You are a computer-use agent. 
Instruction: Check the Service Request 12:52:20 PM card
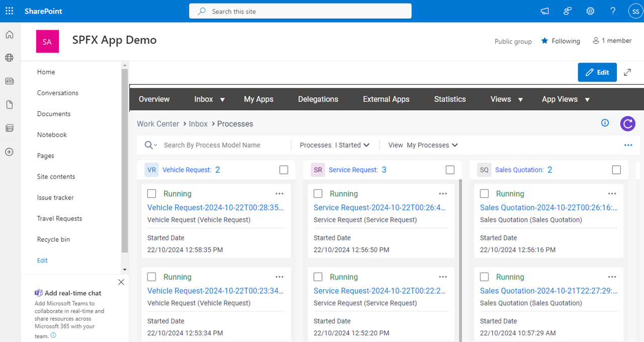(x=318, y=277)
